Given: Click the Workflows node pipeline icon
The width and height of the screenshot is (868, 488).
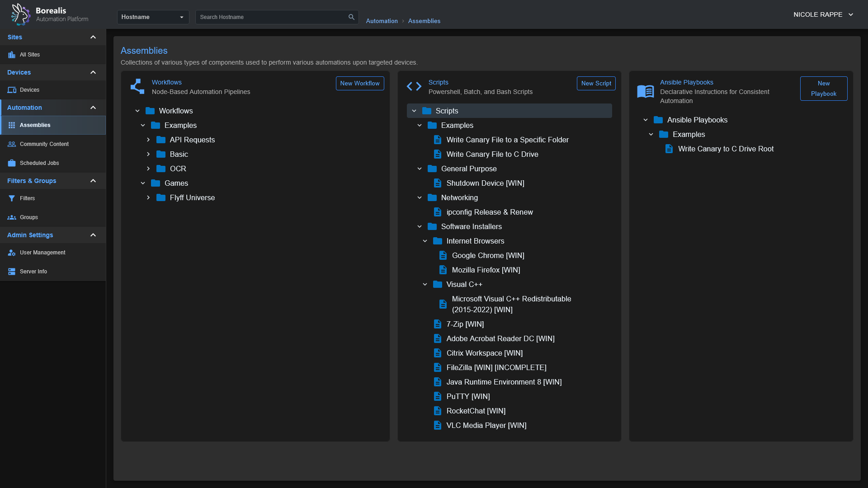Looking at the screenshot, I should 137,86.
